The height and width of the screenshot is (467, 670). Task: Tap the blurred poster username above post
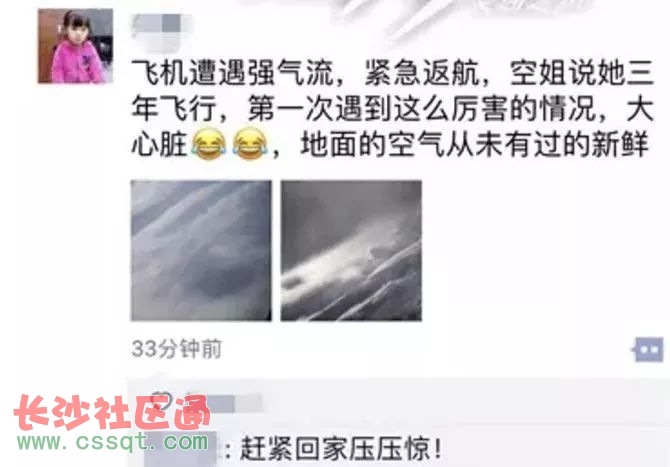(162, 24)
